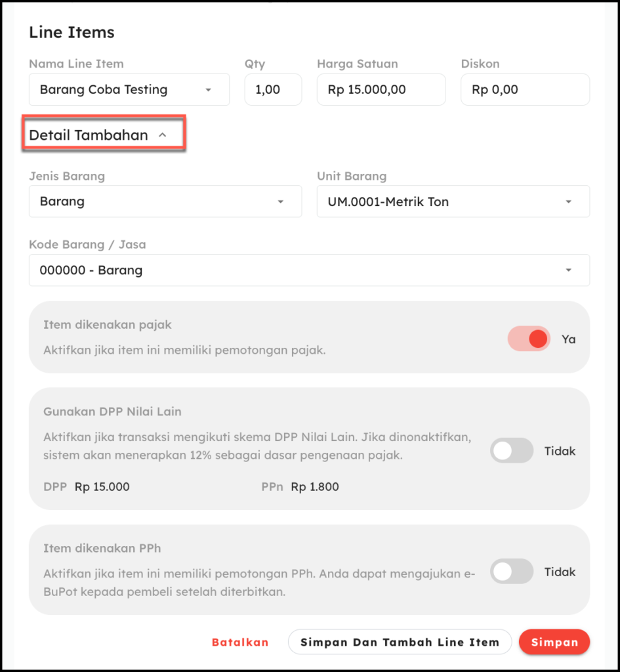Click the Ya label next to pajak toggle
620x672 pixels.
[569, 339]
